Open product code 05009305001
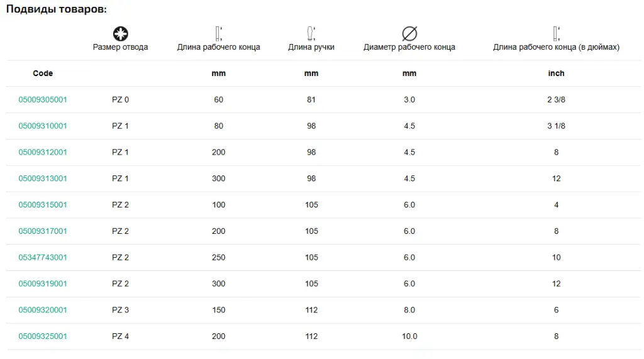 pos(43,100)
